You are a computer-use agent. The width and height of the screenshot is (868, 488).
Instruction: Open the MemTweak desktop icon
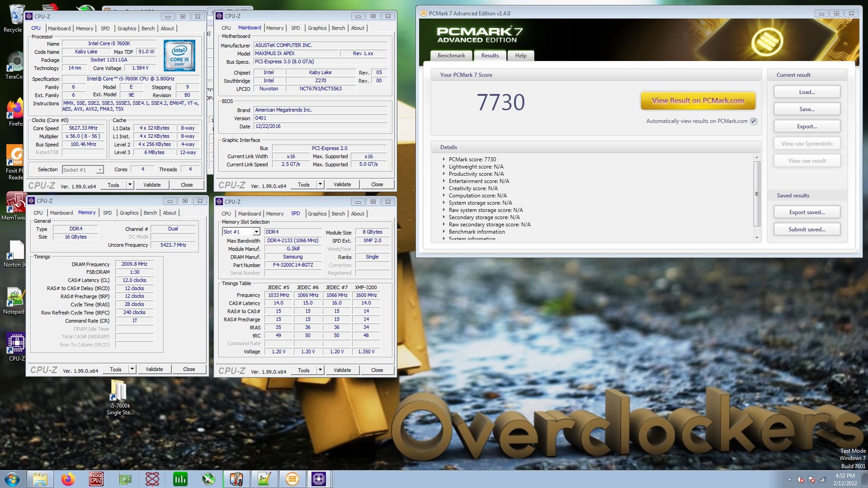[x=14, y=206]
